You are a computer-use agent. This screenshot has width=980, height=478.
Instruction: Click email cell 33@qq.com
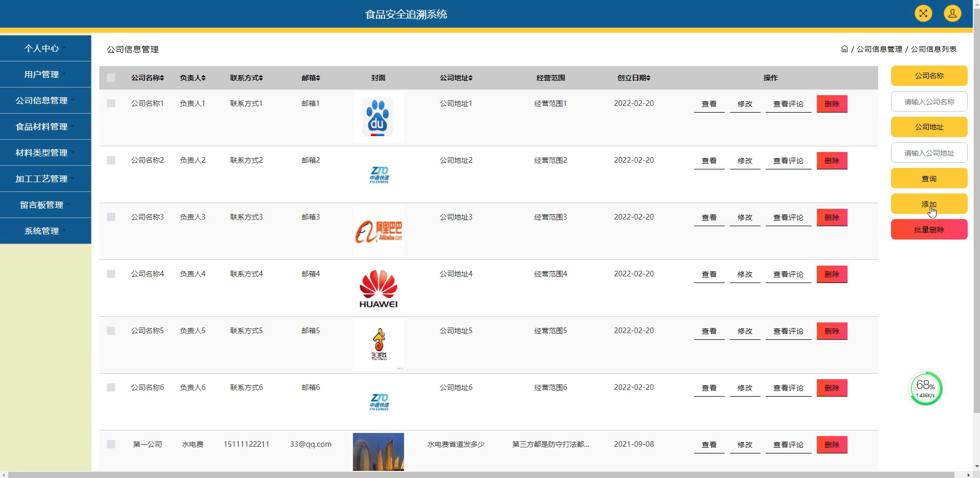point(310,444)
